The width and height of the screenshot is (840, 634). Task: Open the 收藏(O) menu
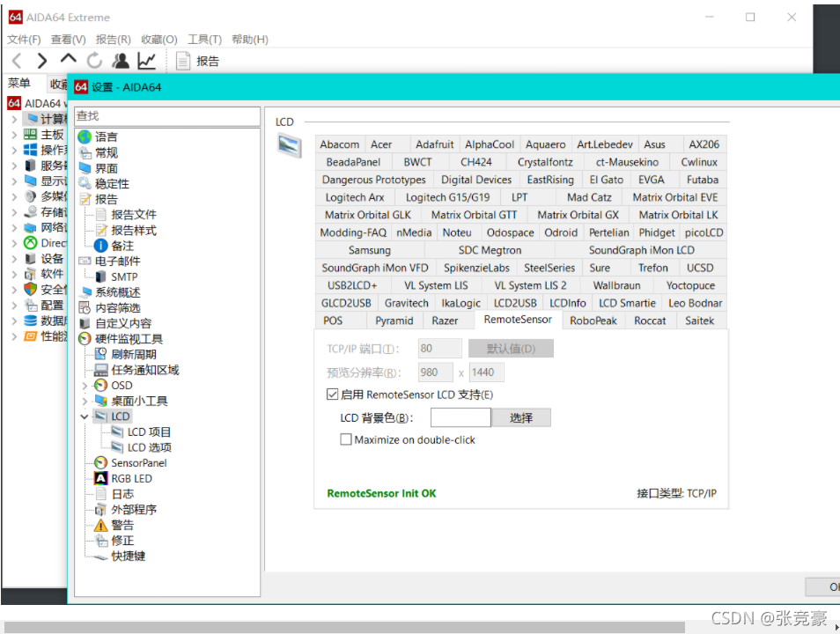tap(159, 39)
